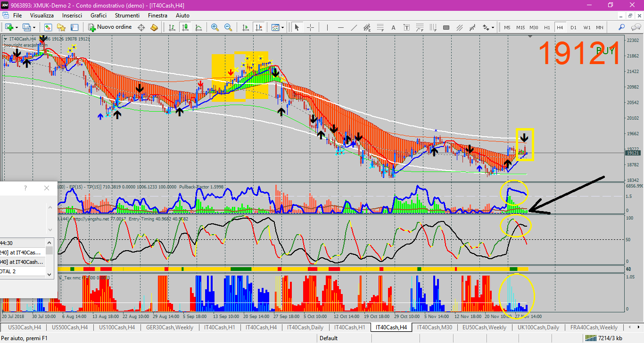Select the 'OTAL 2' row in dialog

tap(23, 271)
